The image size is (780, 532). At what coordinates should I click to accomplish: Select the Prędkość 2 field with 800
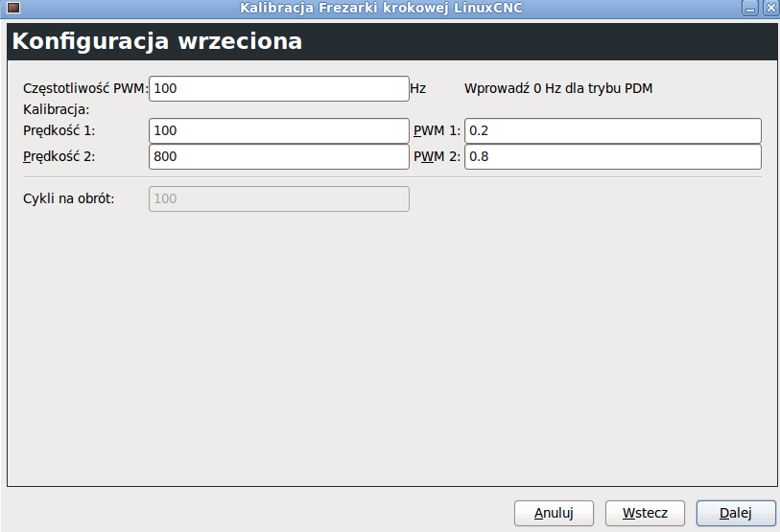(x=279, y=156)
